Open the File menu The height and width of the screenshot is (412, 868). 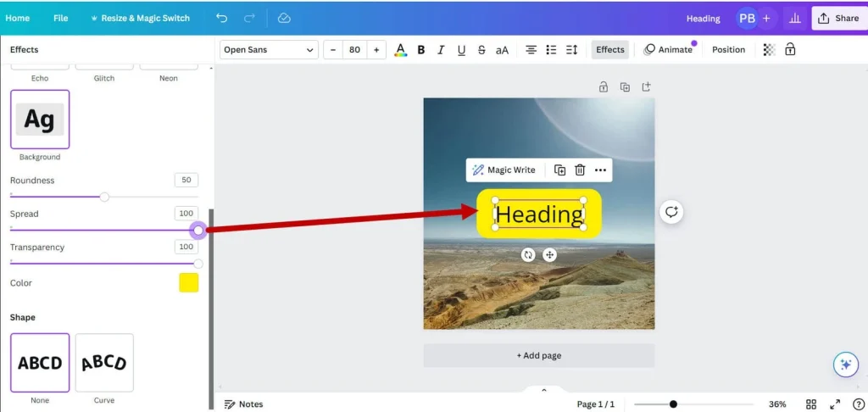coord(60,18)
